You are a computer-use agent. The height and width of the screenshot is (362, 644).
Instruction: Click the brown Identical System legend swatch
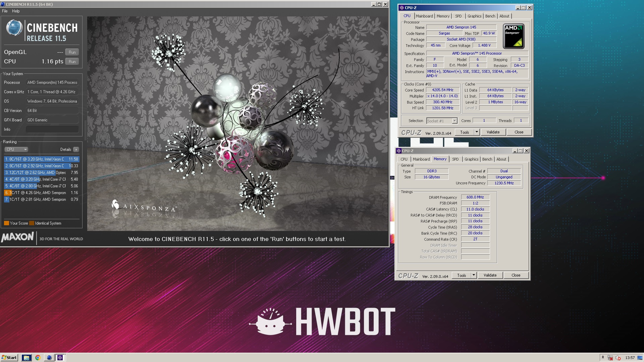(x=32, y=223)
